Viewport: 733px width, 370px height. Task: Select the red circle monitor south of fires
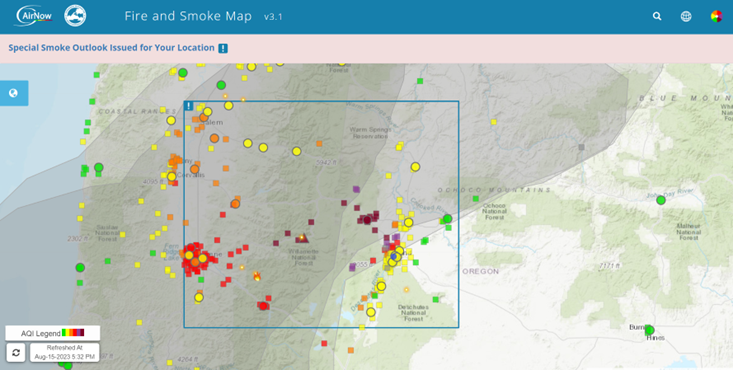tap(263, 306)
